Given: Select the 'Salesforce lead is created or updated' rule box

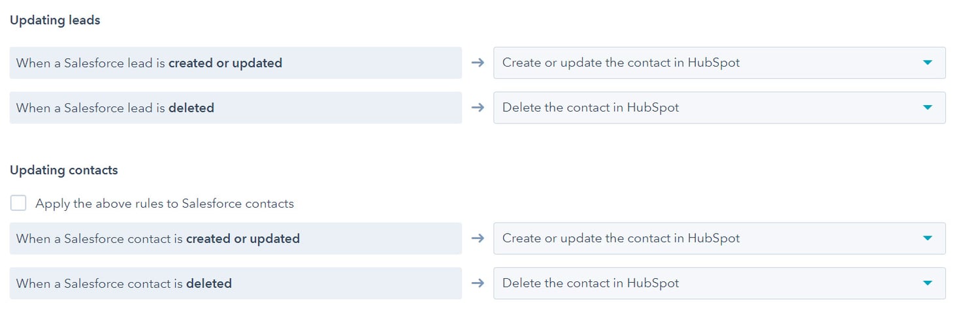Looking at the screenshot, I should [236, 63].
